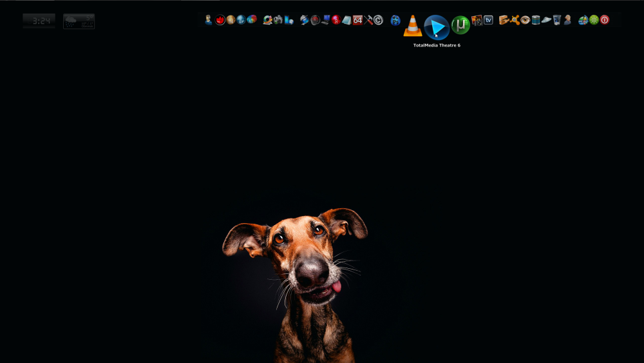This screenshot has width=644, height=363.
Task: Open the crossed tools utility icon
Action: 368,20
